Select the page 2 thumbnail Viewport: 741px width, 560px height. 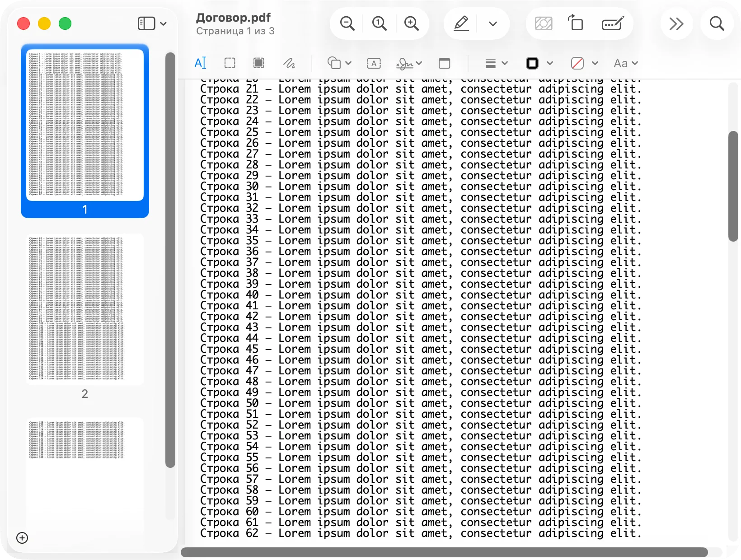(85, 309)
